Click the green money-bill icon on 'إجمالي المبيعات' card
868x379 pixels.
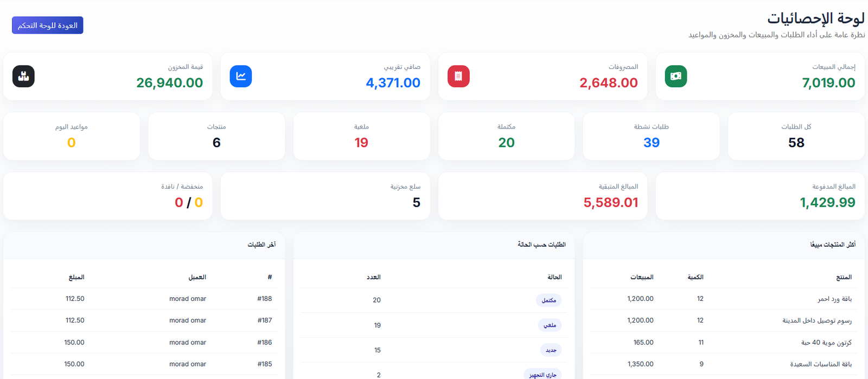pyautogui.click(x=676, y=76)
